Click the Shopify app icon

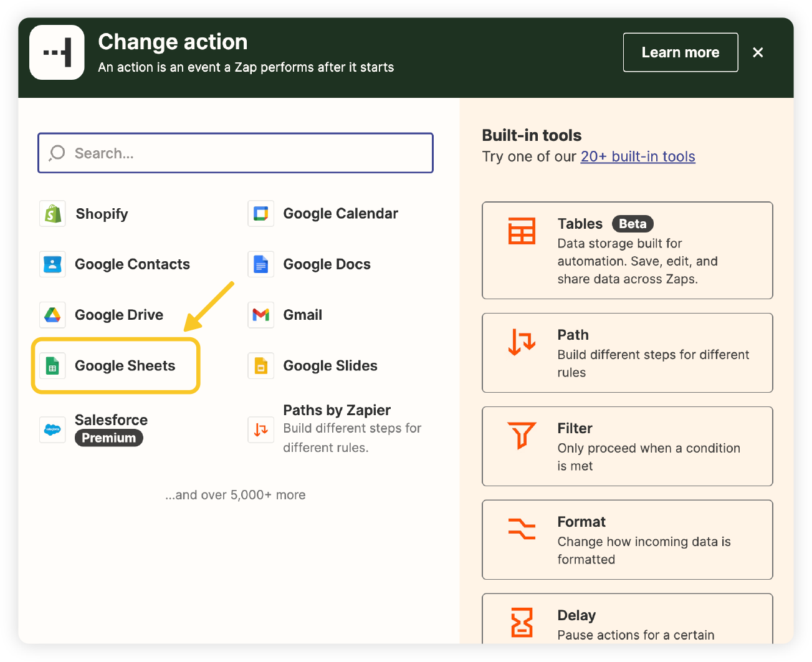point(53,214)
